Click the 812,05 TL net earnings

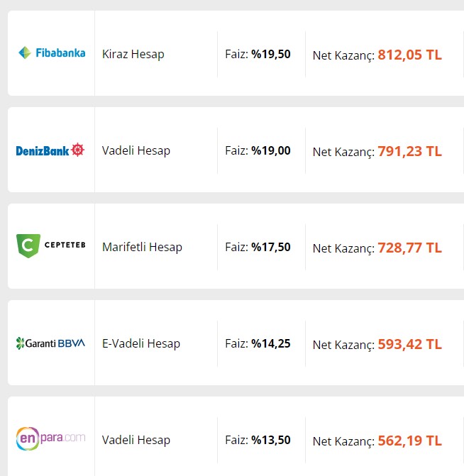point(409,55)
